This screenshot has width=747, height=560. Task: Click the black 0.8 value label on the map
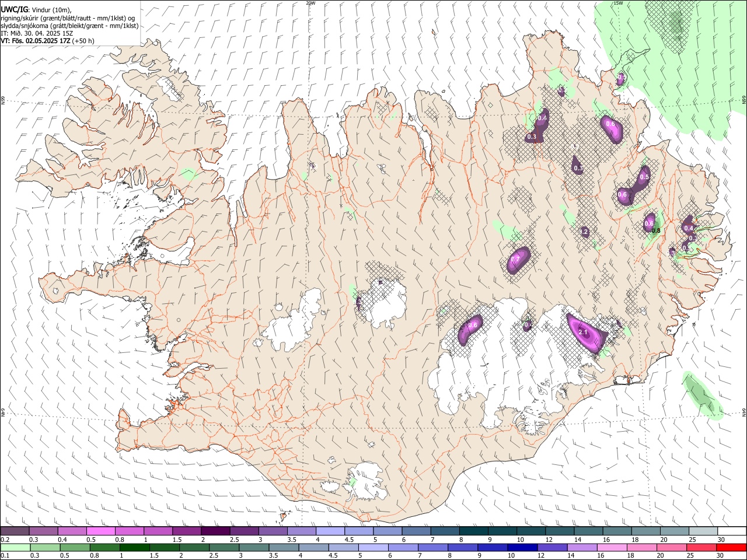pos(655,230)
